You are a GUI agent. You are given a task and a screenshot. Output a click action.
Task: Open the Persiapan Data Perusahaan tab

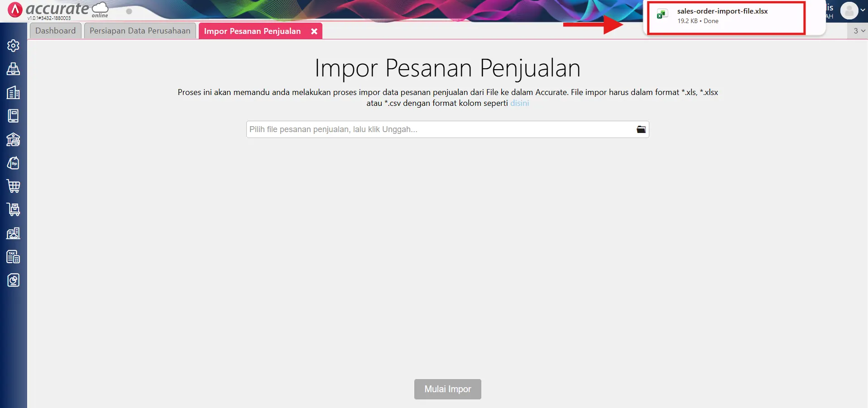tap(139, 30)
